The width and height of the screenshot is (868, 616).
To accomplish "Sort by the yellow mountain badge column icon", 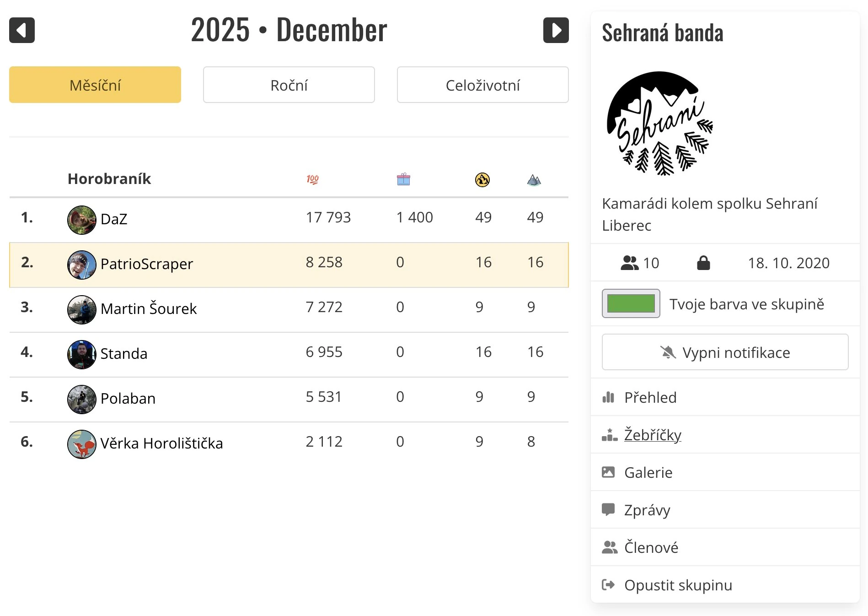I will [x=482, y=180].
